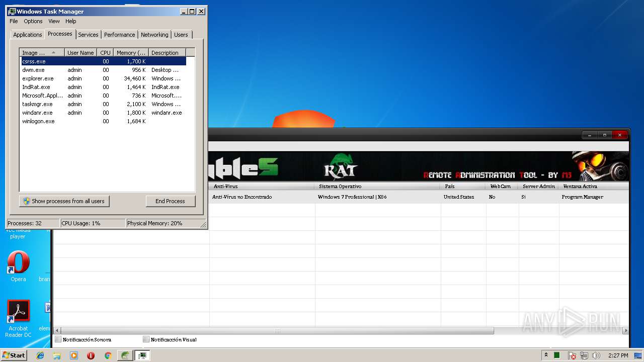Select the IndRat.exe process row
Screen dimensions: 644x362
103,87
